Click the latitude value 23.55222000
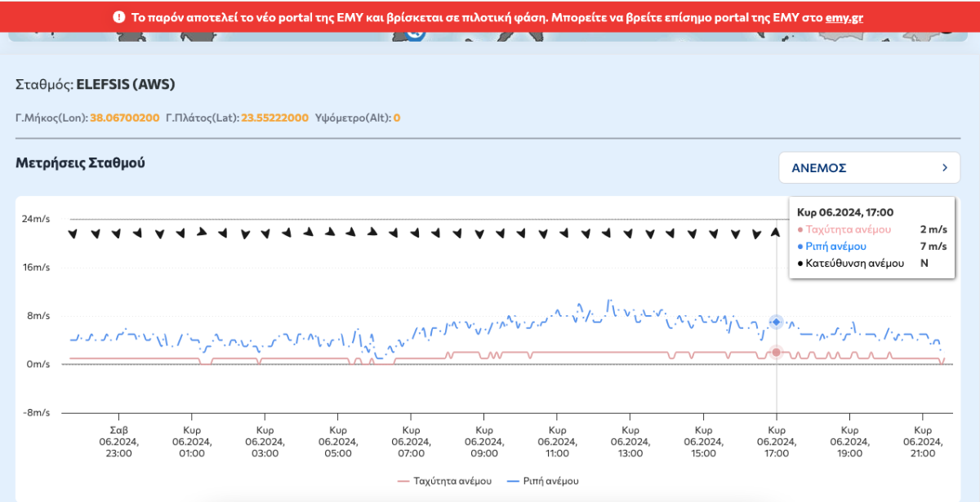Viewport: 980px width, 502px height. [x=274, y=118]
